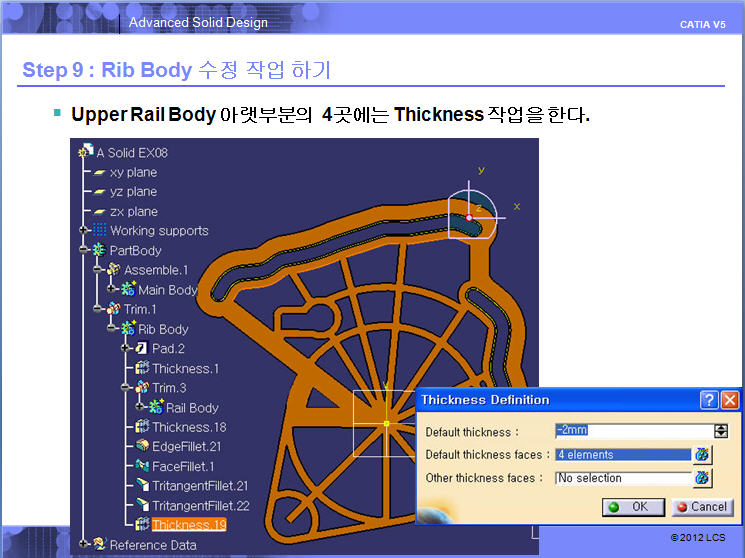Click the Pad.2 feature icon
Image resolution: width=745 pixels, height=558 pixels.
coord(141,349)
